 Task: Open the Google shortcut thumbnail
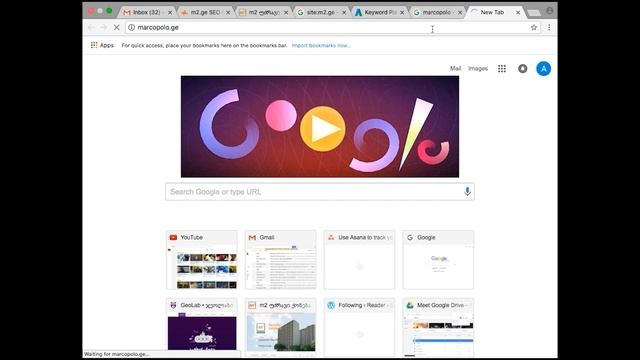(x=438, y=260)
